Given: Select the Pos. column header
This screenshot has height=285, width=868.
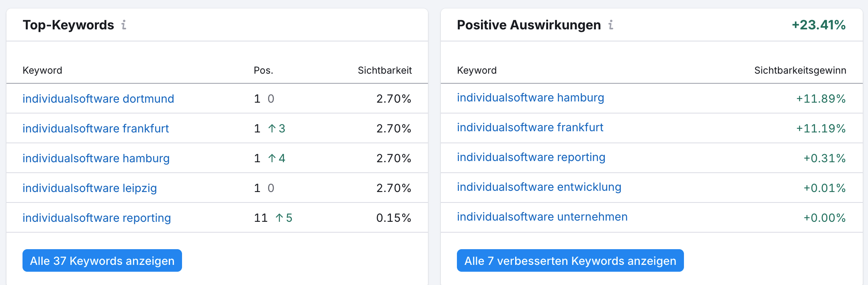Looking at the screenshot, I should pyautogui.click(x=264, y=70).
